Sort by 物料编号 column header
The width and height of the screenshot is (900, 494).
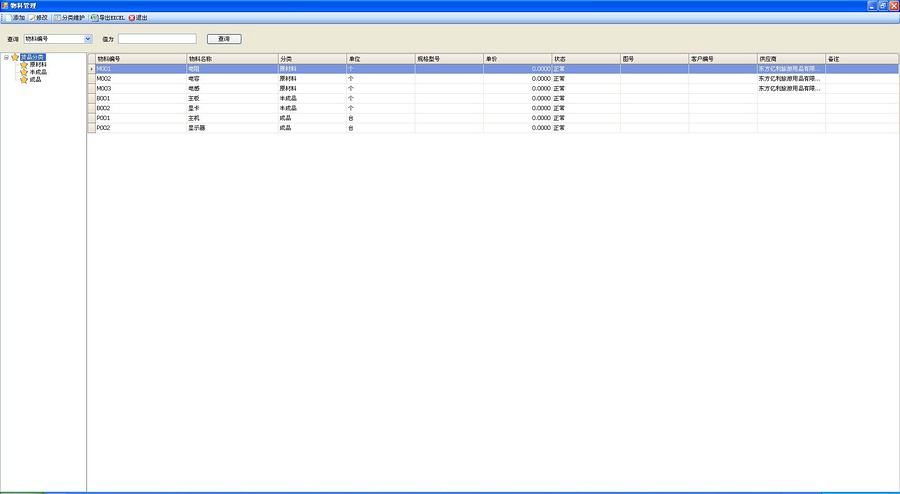click(141, 59)
